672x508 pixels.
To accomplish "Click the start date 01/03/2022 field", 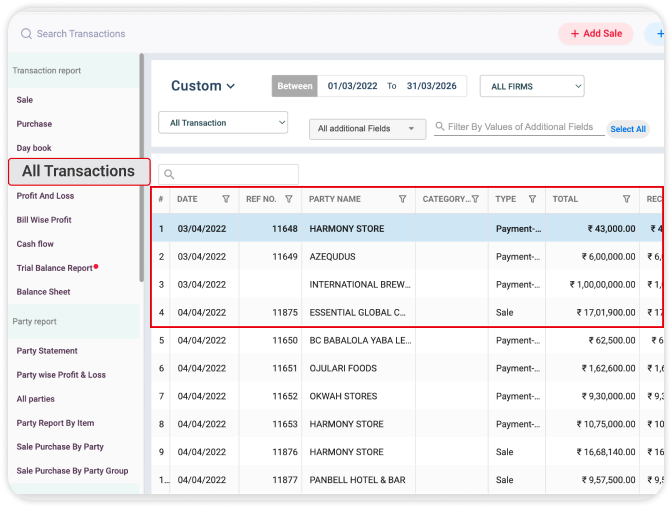I will point(352,86).
